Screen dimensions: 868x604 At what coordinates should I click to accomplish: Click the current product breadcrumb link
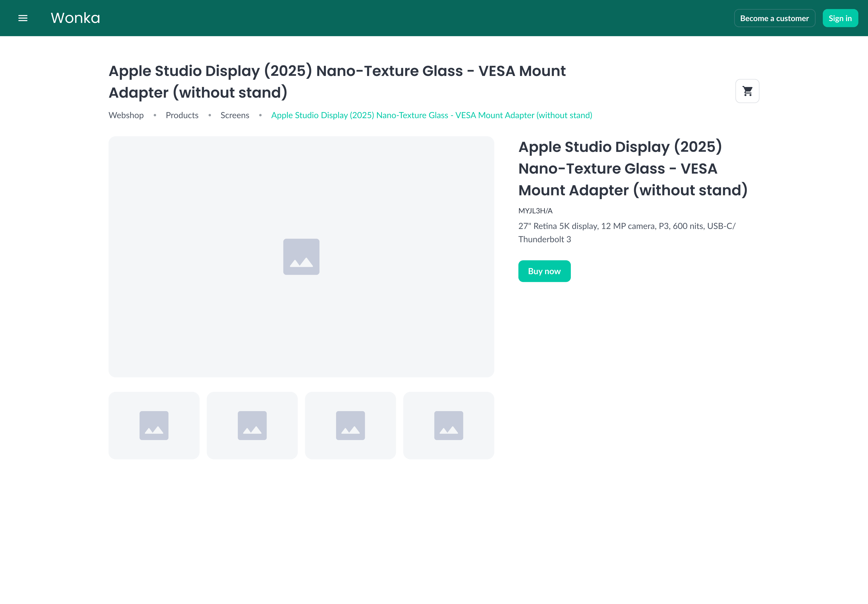pyautogui.click(x=431, y=115)
